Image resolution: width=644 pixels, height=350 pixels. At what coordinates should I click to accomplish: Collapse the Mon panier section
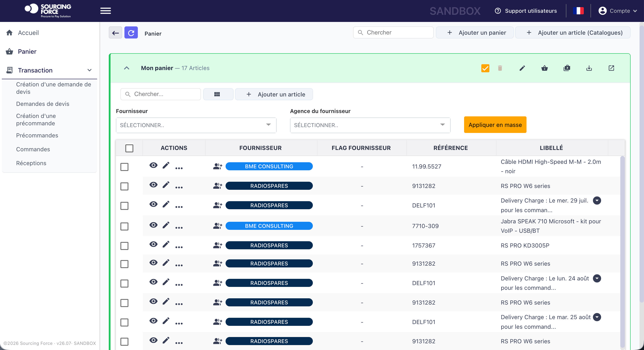coord(127,68)
